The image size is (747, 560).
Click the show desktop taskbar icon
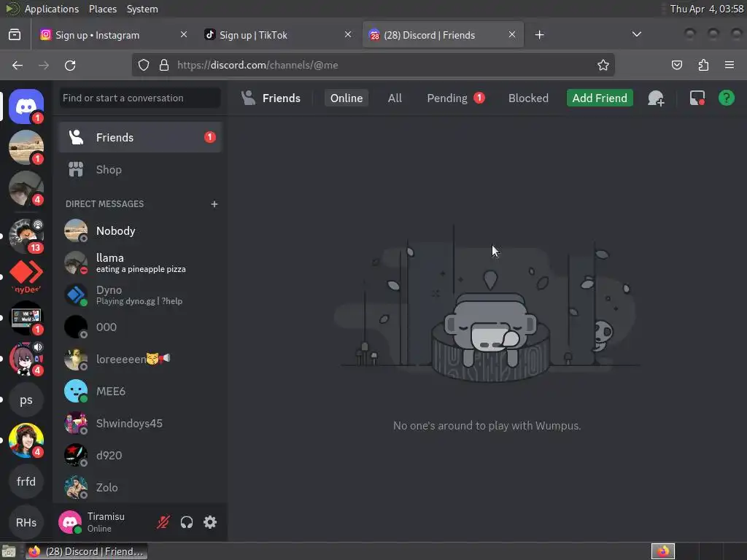point(9,552)
